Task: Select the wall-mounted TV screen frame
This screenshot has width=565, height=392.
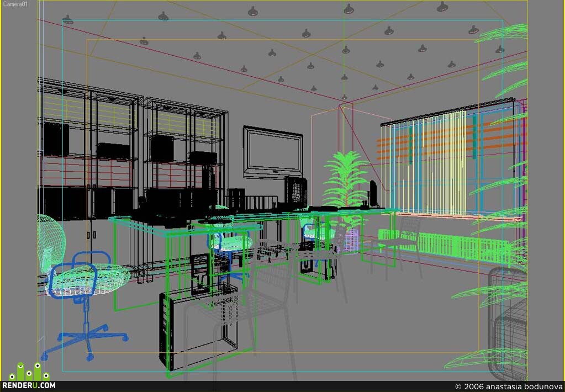Action: click(273, 153)
